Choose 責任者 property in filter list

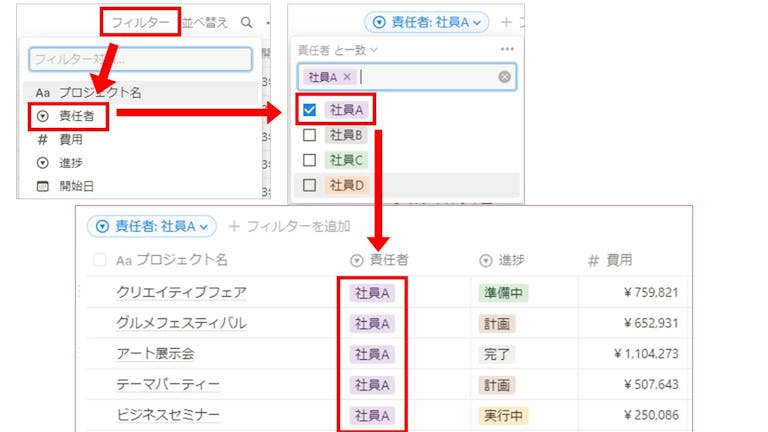(x=76, y=116)
